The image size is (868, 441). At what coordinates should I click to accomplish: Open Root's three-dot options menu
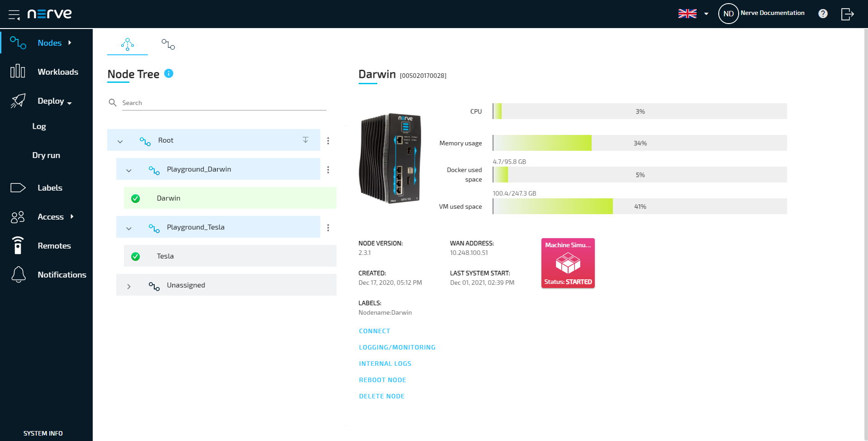(x=328, y=141)
